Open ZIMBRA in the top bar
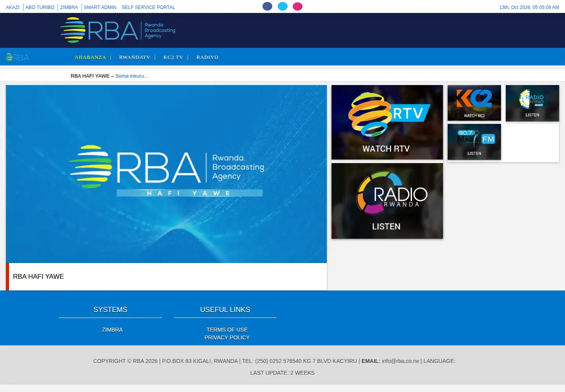The width and height of the screenshot is (565, 392). [69, 7]
